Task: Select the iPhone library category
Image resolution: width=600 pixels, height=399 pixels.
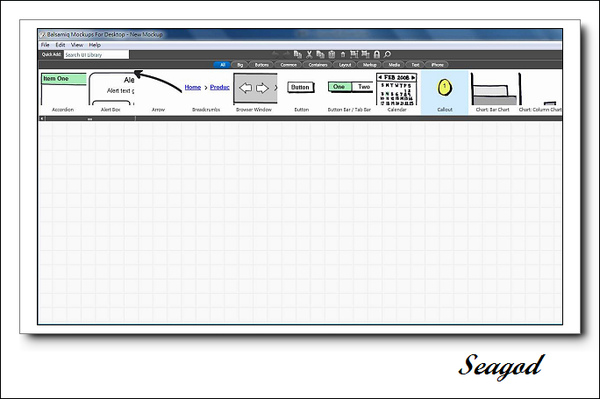Action: (437, 65)
